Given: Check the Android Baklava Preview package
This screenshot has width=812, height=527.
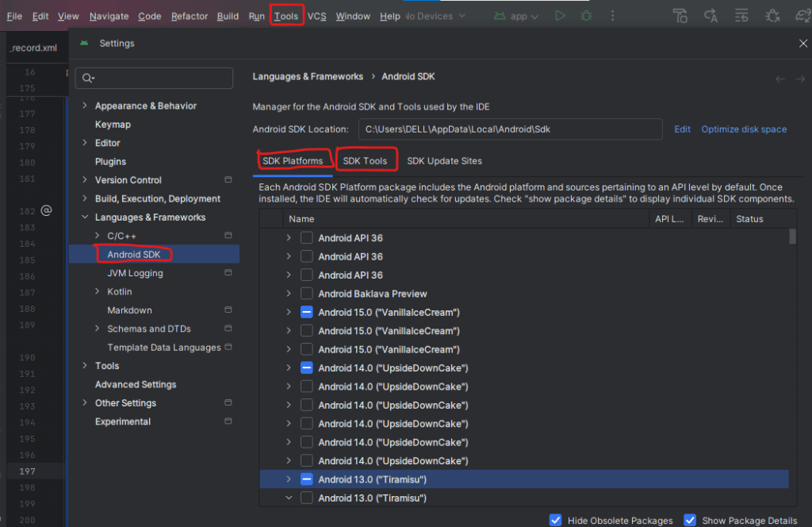Looking at the screenshot, I should click(306, 293).
